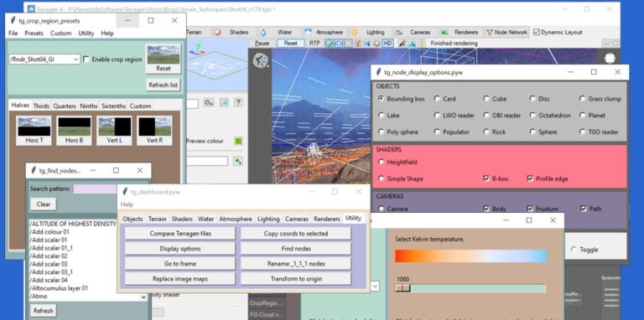
Task: Open the Atmosphere tab in tg_dashboard
Action: coord(236,219)
